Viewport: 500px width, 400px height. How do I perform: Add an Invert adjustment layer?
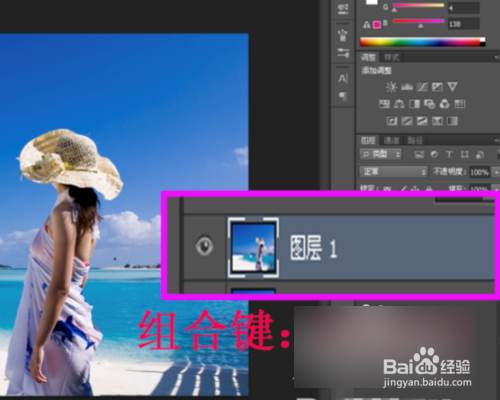pos(392,121)
